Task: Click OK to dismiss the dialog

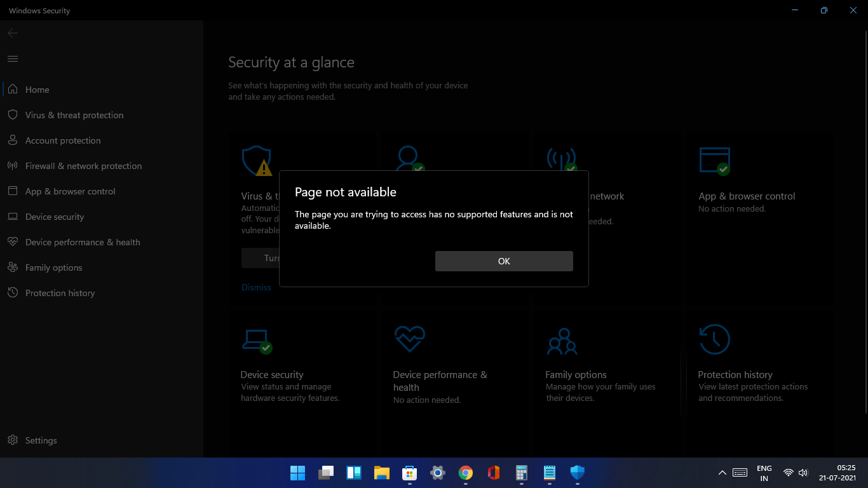Action: pos(503,261)
